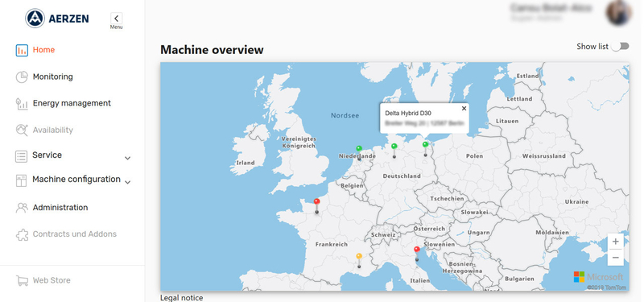Click the Tschechien label on the map

447,199
